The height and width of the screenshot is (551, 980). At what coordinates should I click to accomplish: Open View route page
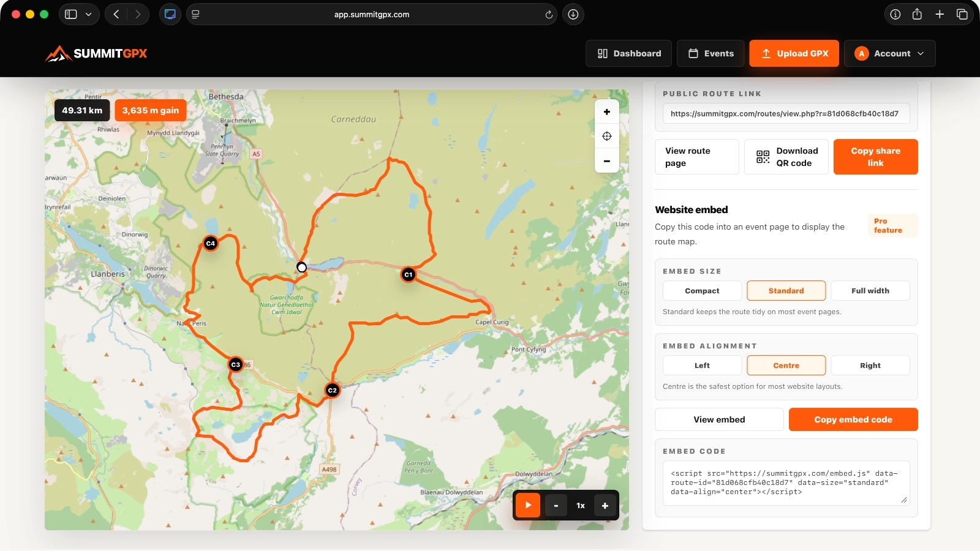coord(697,157)
